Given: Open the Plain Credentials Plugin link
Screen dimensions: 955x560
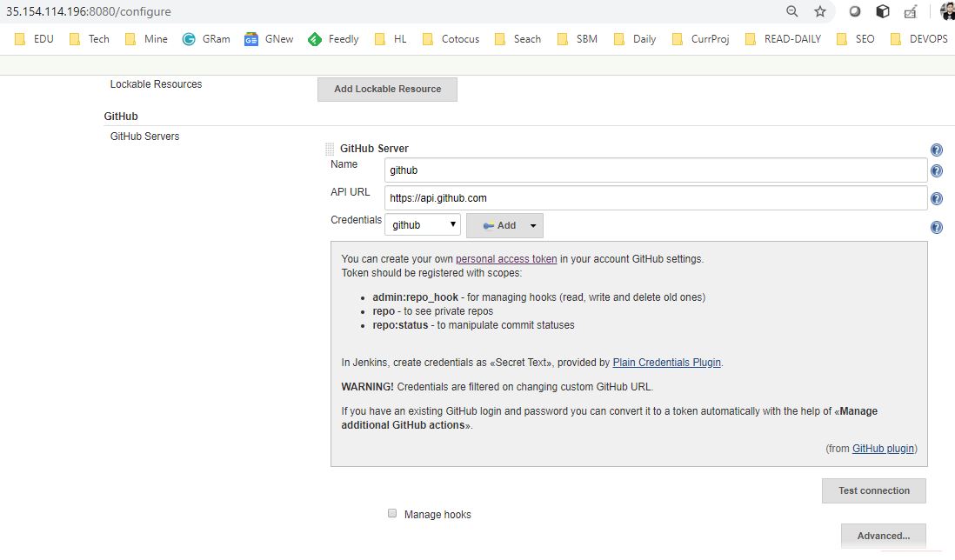Looking at the screenshot, I should coord(666,363).
